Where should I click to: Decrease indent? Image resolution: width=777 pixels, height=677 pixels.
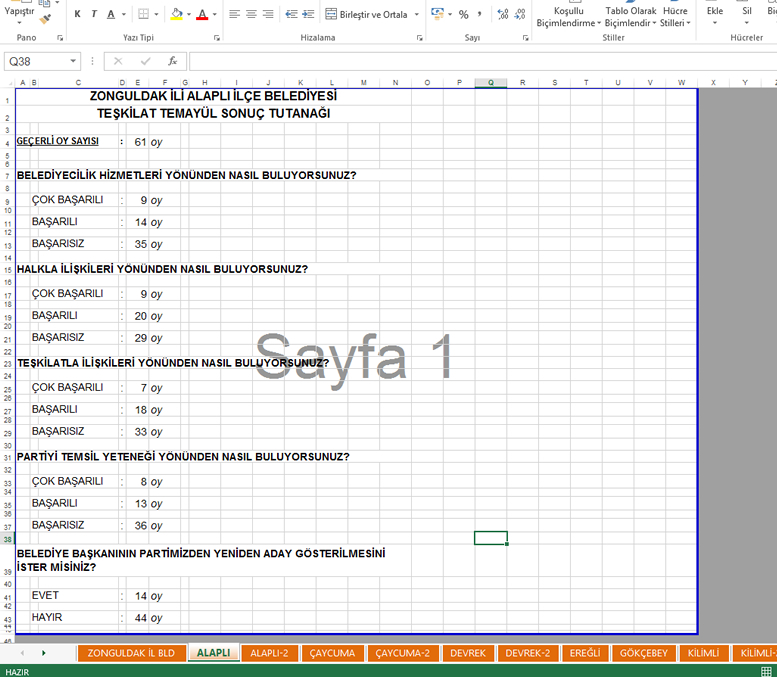click(x=291, y=14)
